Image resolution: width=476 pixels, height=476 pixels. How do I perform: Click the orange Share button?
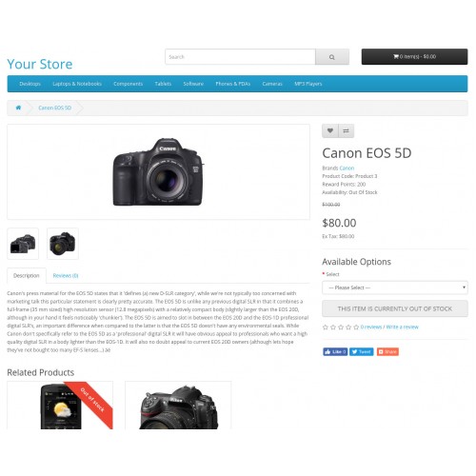(387, 351)
